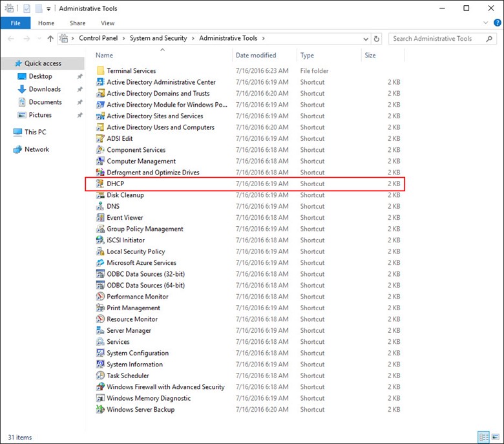Expand the chevron after System and Security
This screenshot has height=444, width=504.
coord(193,39)
